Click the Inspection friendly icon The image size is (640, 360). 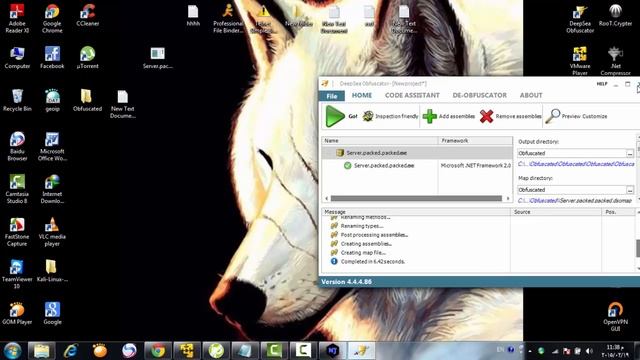(x=368, y=116)
